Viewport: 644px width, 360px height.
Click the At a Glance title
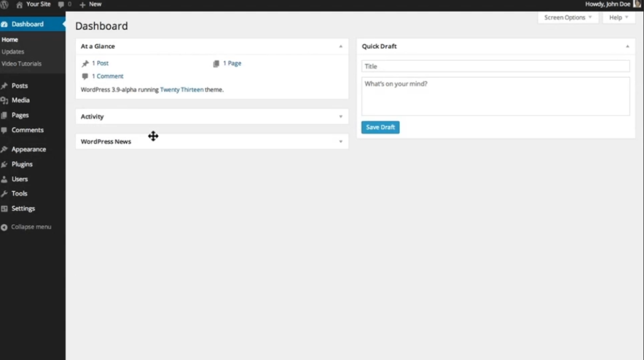[x=98, y=46]
